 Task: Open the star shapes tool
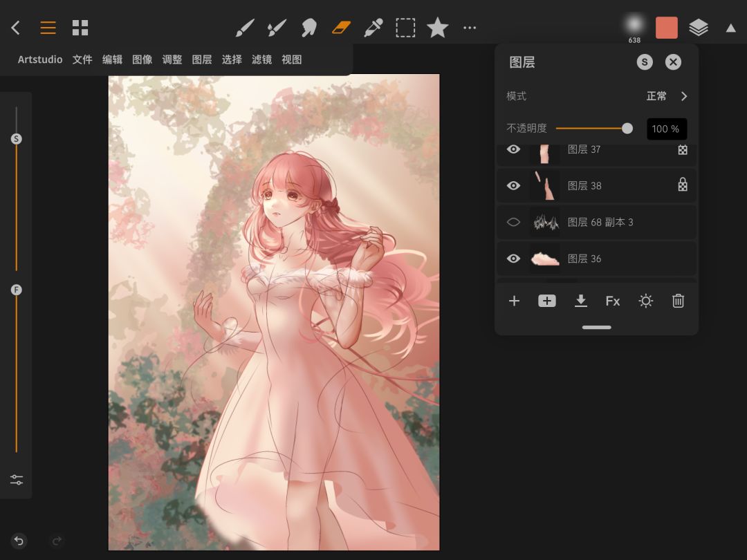tap(437, 28)
